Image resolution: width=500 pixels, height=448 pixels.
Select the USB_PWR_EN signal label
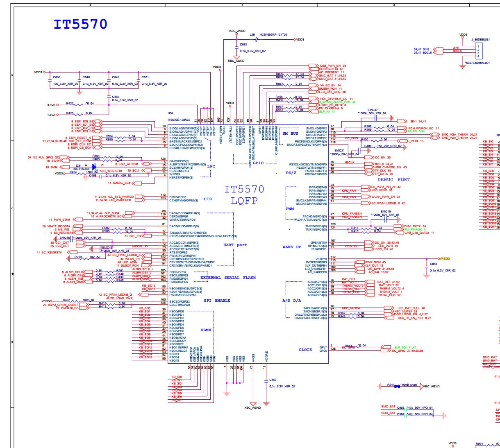point(330,66)
